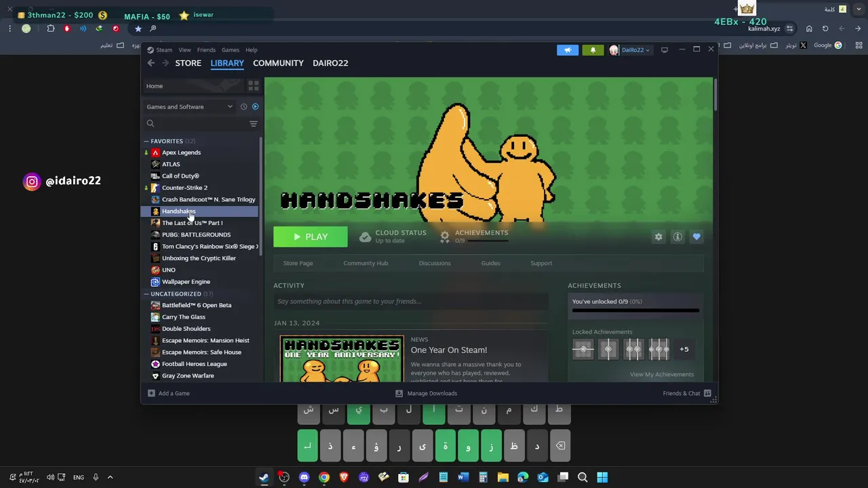Image resolution: width=868 pixels, height=488 pixels.
Task: Switch to the COMMUNITY tab
Action: point(278,63)
